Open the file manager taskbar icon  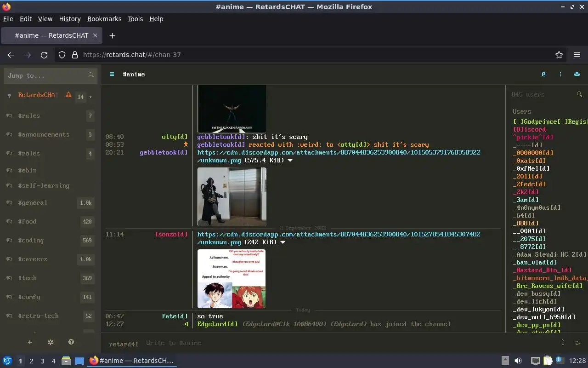(x=66, y=361)
